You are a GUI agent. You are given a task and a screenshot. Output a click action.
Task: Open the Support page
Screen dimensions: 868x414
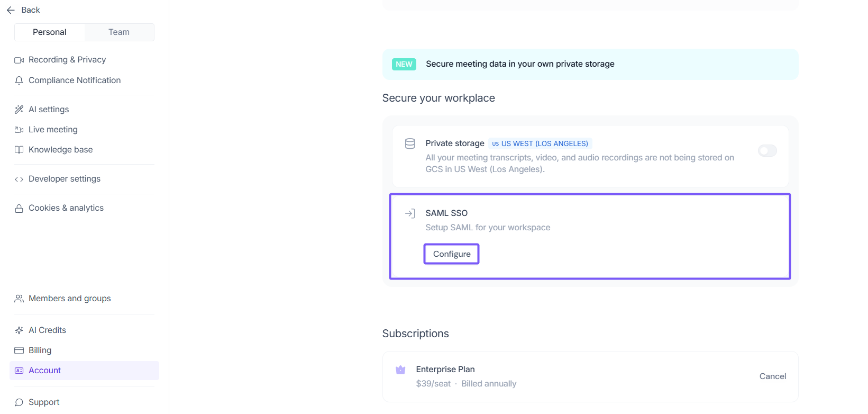pyautogui.click(x=44, y=402)
